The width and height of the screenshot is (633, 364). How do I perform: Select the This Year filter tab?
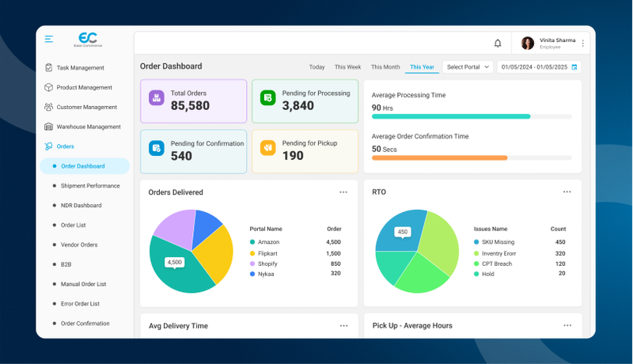click(422, 67)
